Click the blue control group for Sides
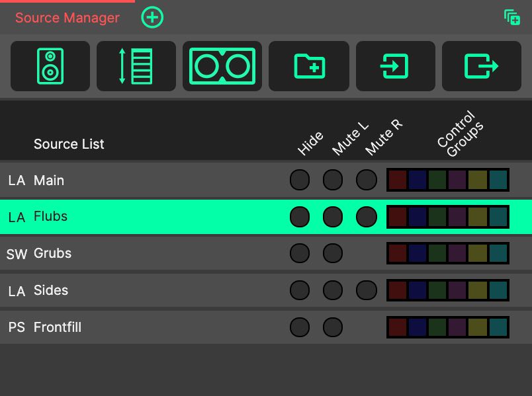Screen dimensions: 532x396 click(418, 290)
